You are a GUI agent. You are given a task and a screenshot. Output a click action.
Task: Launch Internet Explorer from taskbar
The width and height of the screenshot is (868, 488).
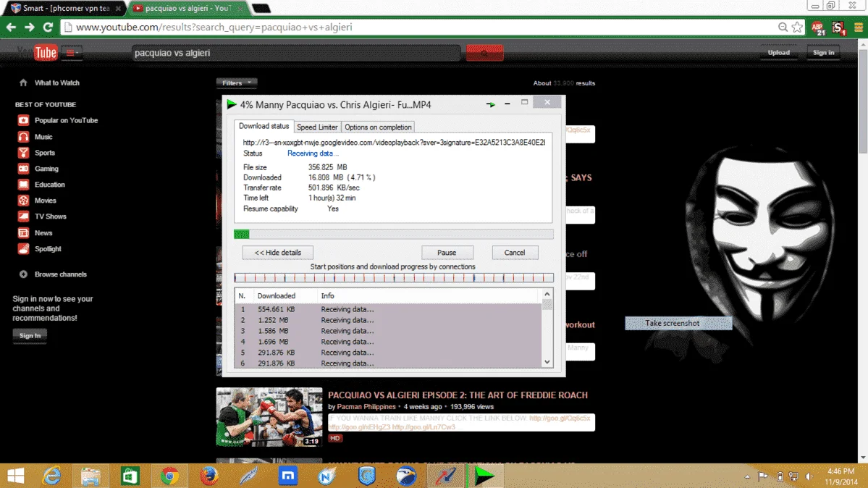[x=52, y=476]
